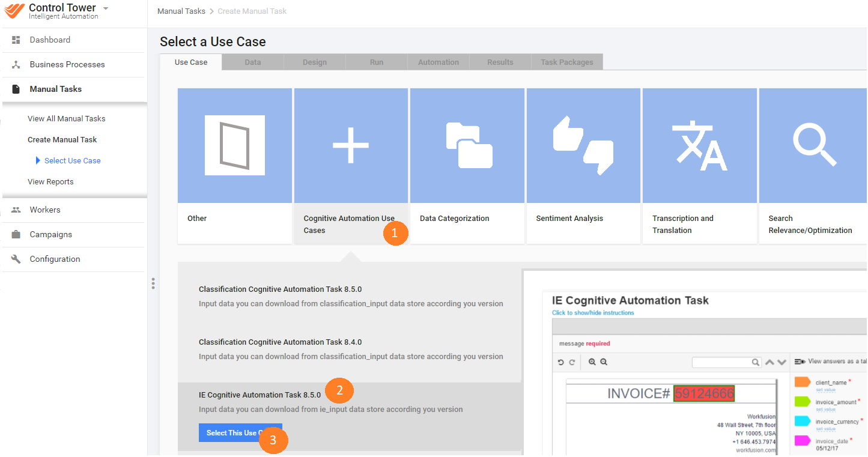This screenshot has width=868, height=457.
Task: Open the Control Tower dropdown arrow
Action: tap(106, 8)
